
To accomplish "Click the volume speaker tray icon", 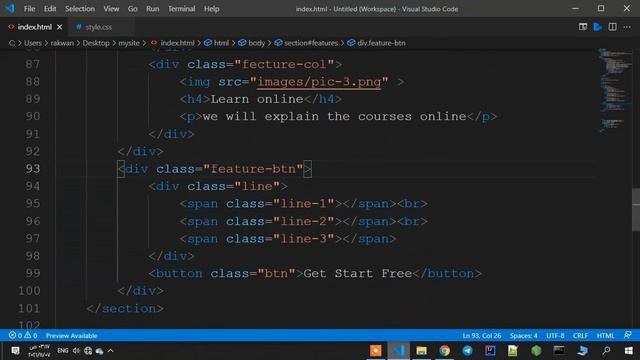I will click(x=76, y=351).
